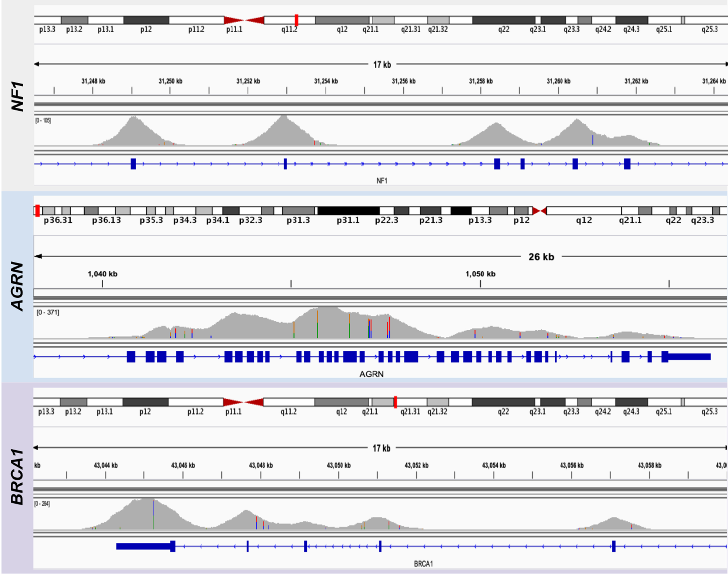The image size is (728, 575).
Task: Click the 31,254 kb ruler label
Action: (326, 81)
